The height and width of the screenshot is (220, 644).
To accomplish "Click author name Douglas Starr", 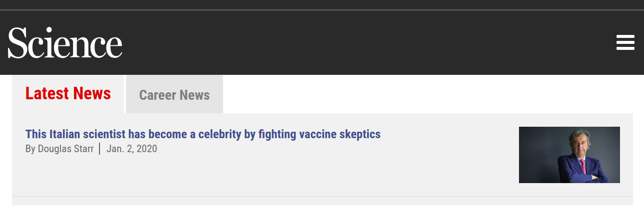I will point(65,149).
